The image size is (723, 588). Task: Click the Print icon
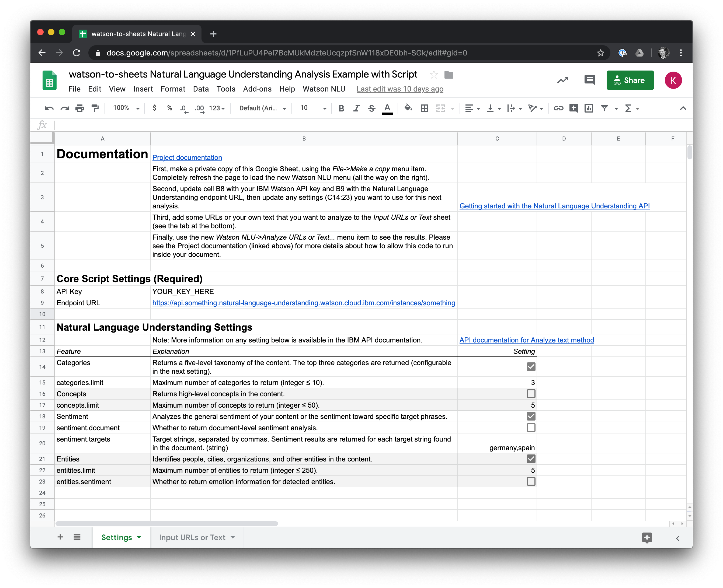click(80, 108)
